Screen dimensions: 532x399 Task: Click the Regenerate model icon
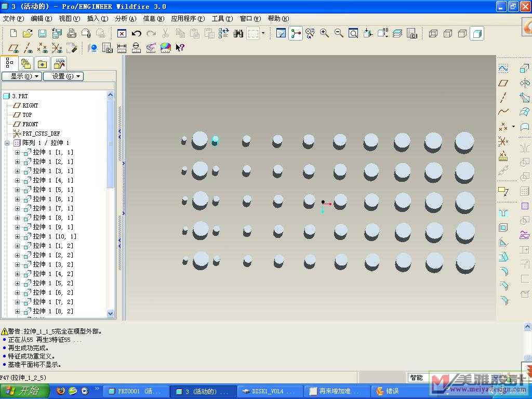point(224,33)
